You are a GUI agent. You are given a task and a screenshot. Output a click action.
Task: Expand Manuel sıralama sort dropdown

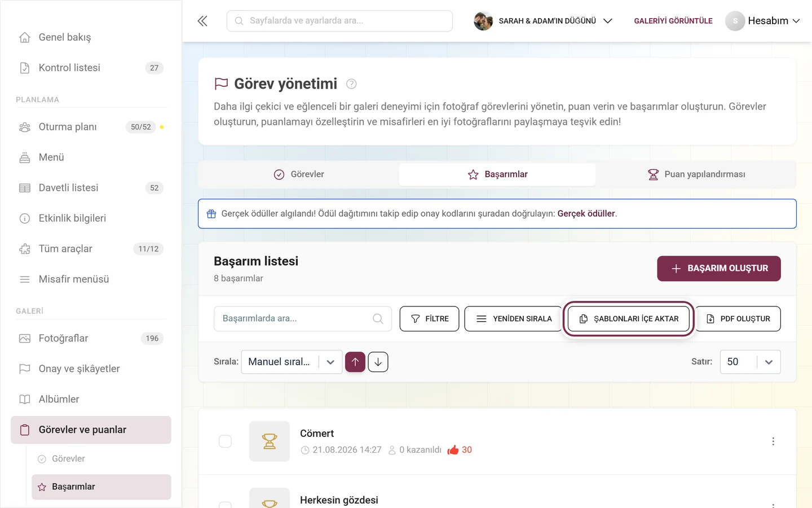292,362
